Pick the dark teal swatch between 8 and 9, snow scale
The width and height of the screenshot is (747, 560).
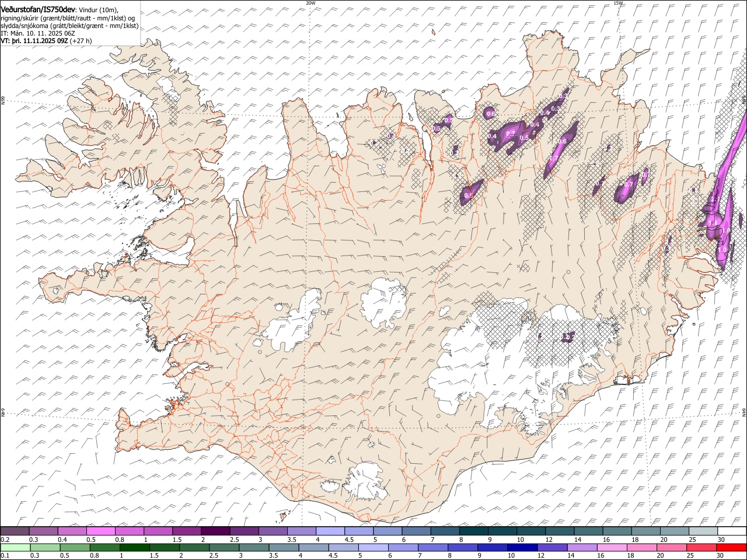tap(473, 531)
